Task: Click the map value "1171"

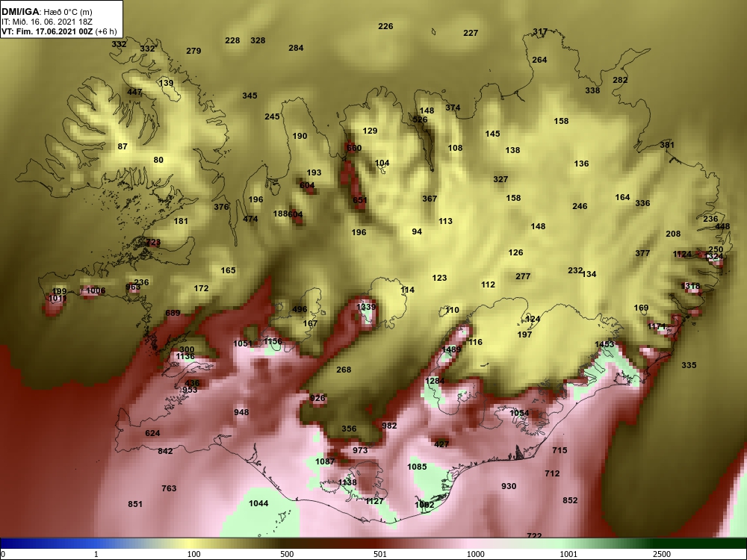Action: (657, 326)
